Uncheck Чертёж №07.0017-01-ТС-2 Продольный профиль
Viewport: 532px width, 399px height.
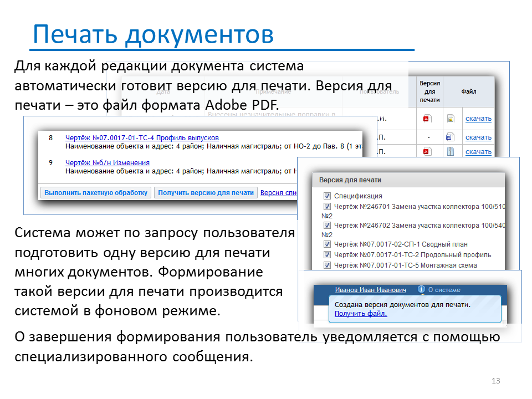click(x=327, y=254)
